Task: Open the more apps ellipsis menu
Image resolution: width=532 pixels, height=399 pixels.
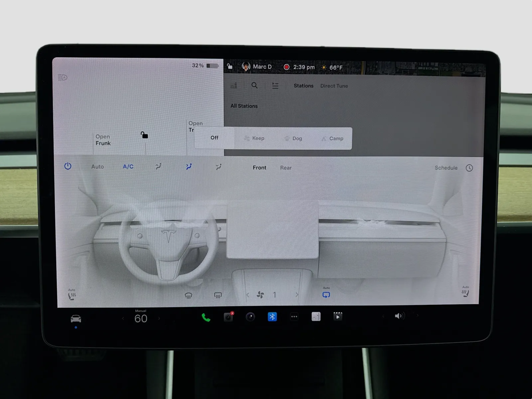Action: coord(294,317)
